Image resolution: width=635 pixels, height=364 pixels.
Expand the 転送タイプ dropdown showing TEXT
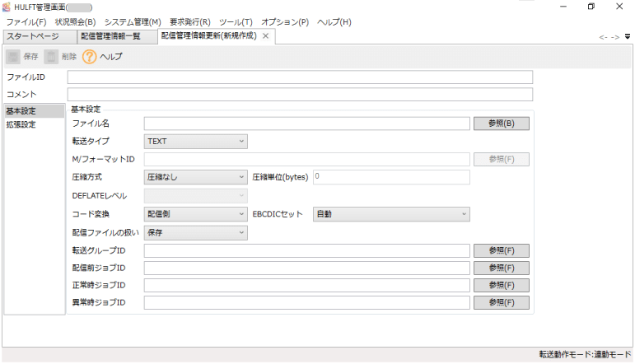pyautogui.click(x=195, y=142)
